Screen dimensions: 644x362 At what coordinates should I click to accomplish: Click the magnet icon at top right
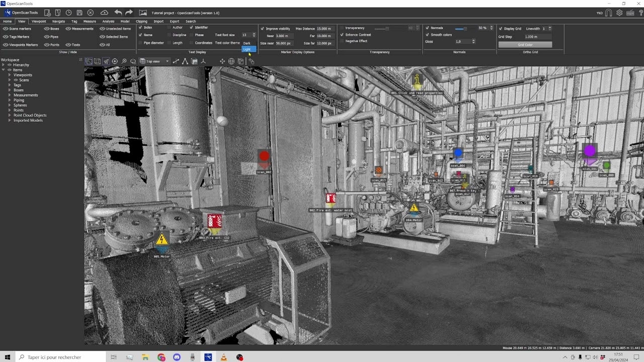coord(608,13)
